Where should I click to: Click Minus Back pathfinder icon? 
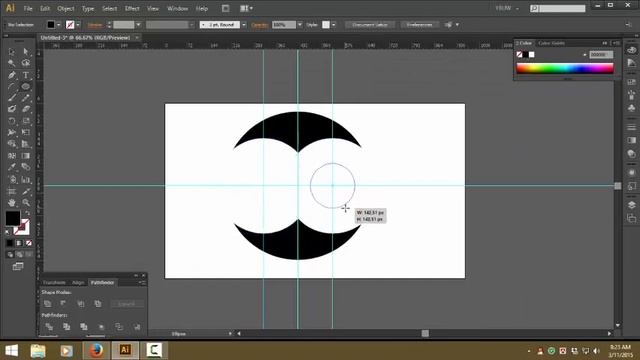click(x=137, y=327)
